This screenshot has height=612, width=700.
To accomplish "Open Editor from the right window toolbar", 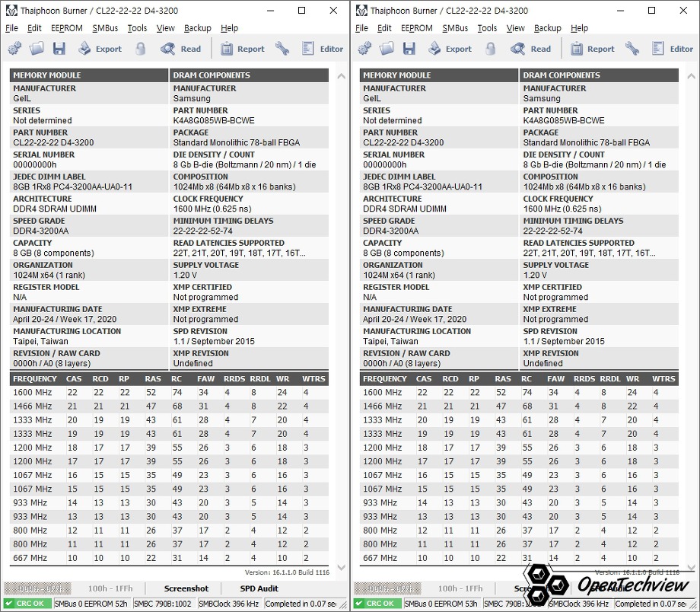I will [x=673, y=48].
